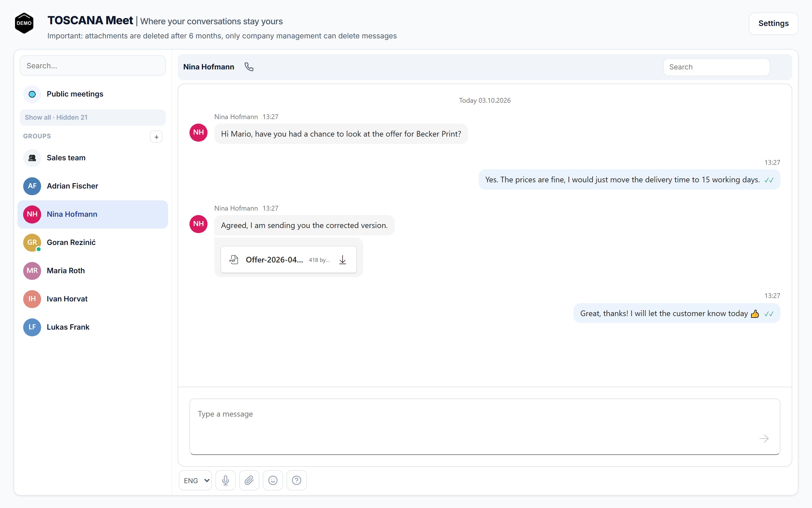Click Adrian Fischer's AF avatar

pos(32,186)
